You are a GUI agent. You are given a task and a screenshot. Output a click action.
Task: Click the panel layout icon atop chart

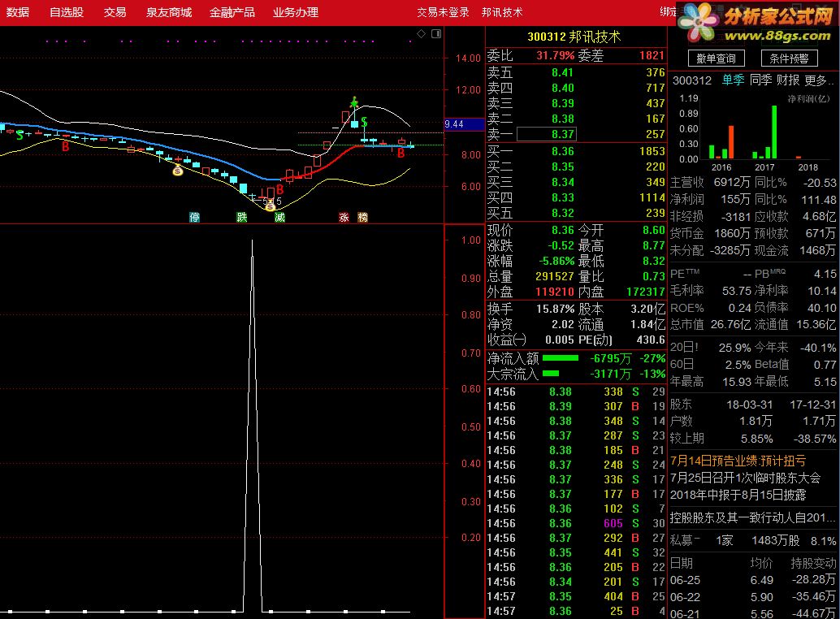pos(436,34)
